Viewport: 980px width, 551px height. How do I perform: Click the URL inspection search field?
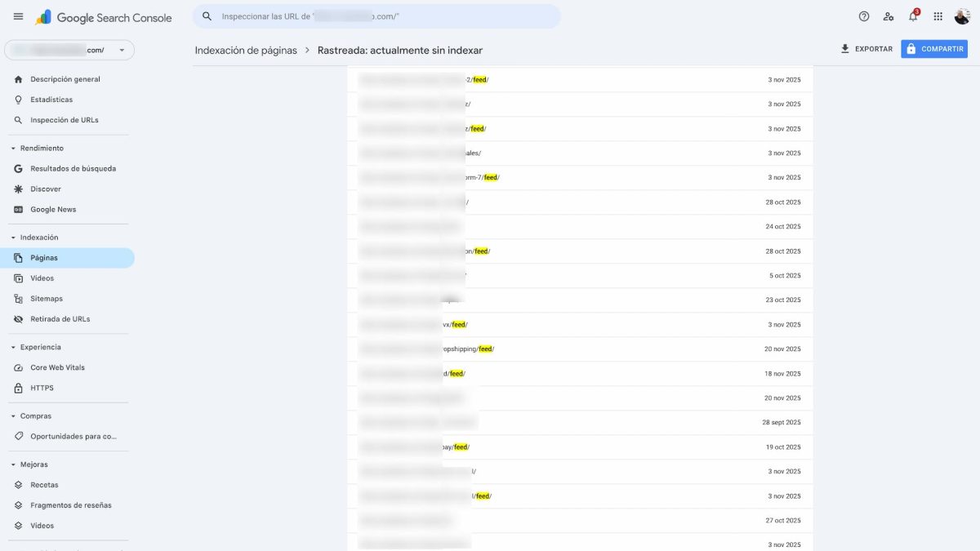(376, 16)
